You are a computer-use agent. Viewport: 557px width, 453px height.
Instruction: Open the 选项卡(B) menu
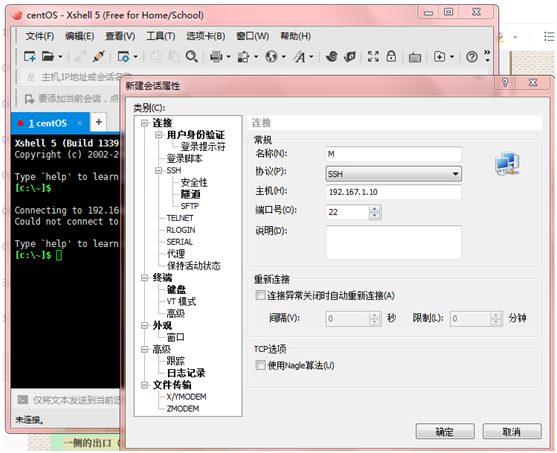point(206,36)
